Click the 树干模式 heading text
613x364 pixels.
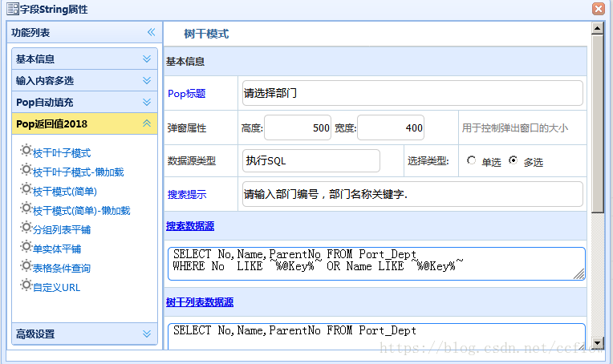pos(206,34)
